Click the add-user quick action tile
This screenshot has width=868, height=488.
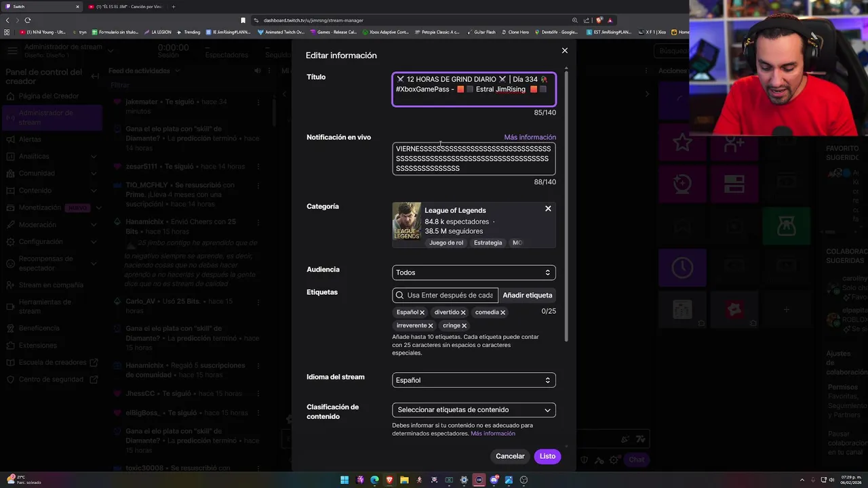pyautogui.click(x=734, y=142)
